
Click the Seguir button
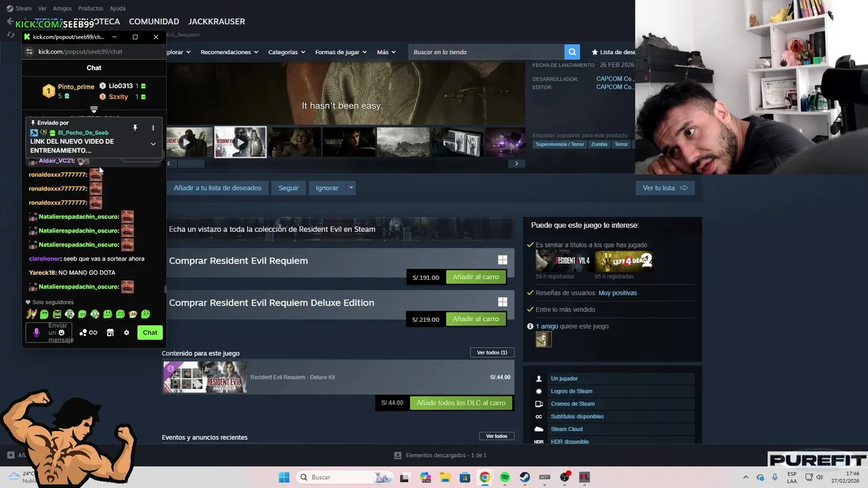288,188
